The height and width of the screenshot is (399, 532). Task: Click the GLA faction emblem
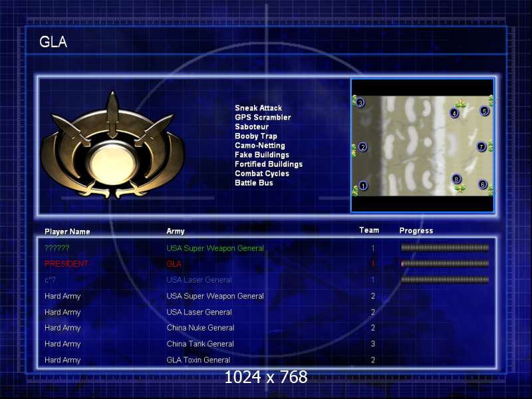tap(112, 146)
